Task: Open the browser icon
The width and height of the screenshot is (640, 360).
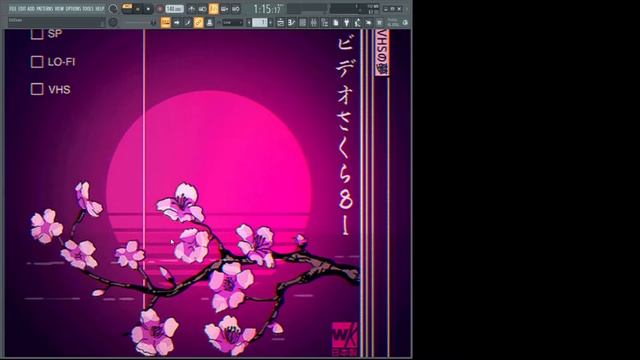Action: coord(324,22)
